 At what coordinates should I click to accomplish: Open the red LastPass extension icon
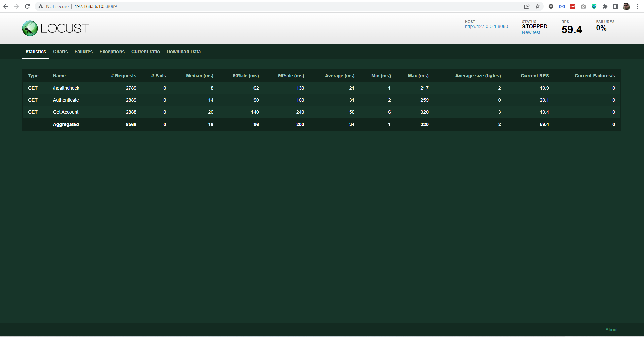[573, 6]
